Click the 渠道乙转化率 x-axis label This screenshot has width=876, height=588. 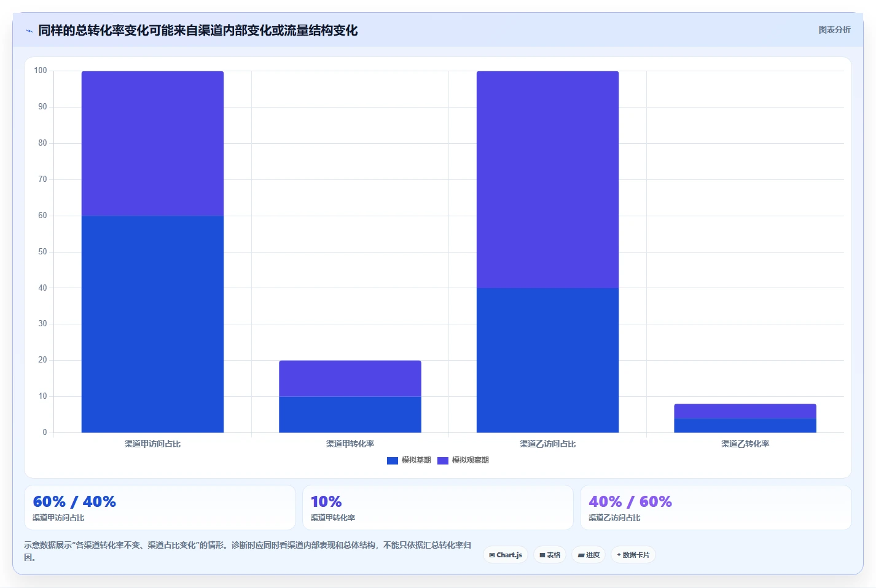pyautogui.click(x=745, y=444)
